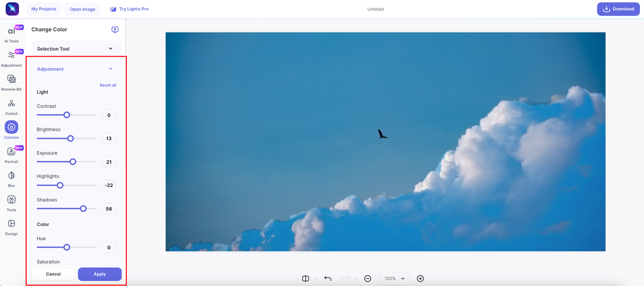
Task: Select the Colorize tool
Action: coord(12,130)
